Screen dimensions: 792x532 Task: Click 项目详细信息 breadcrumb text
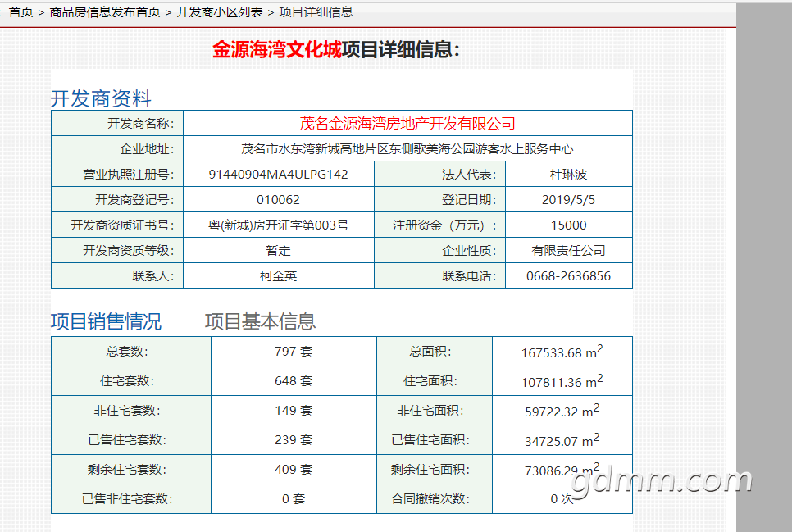316,12
